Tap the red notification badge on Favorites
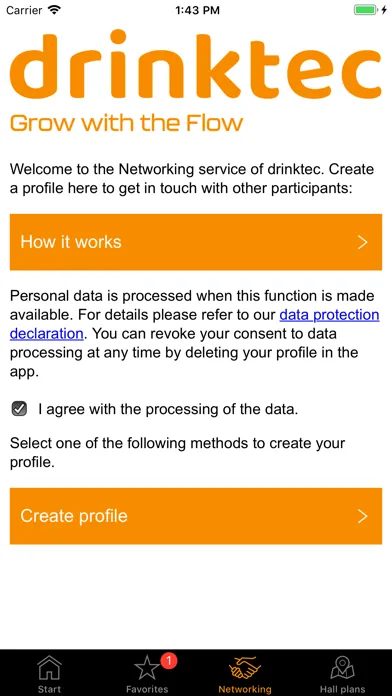The height and width of the screenshot is (696, 392). [x=168, y=661]
